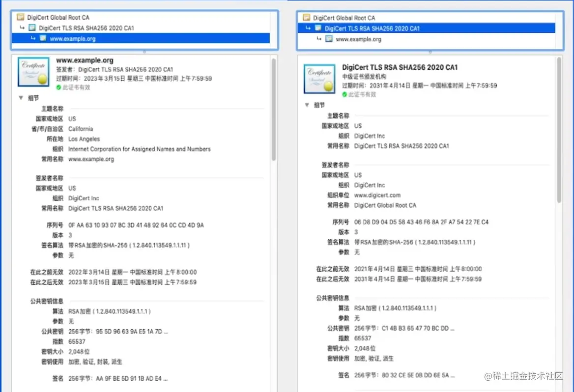574x392 pixels.
Task: Click 密钥使用 value 加密, 验证, 封装, 派生
Action: pos(95,362)
